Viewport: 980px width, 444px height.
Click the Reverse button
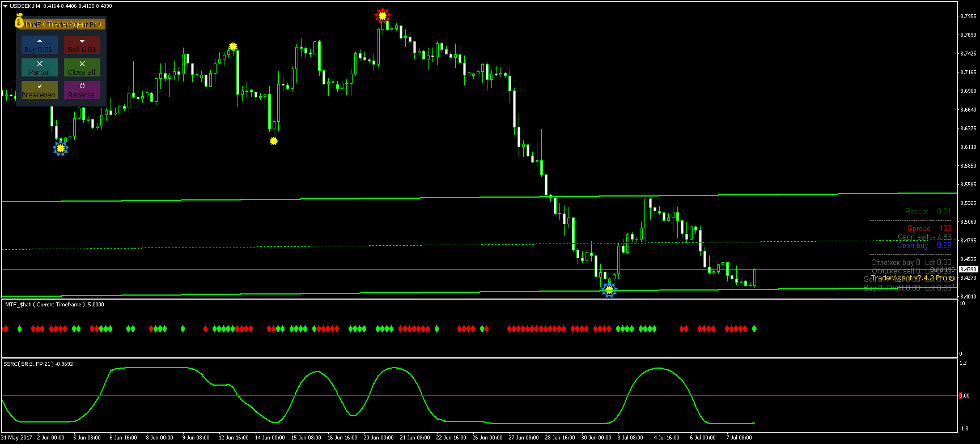(x=82, y=91)
